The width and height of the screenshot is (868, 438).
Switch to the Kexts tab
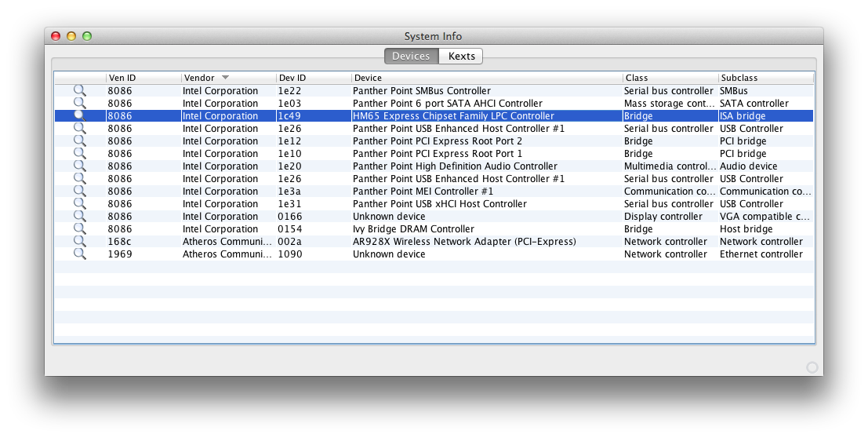(462, 57)
